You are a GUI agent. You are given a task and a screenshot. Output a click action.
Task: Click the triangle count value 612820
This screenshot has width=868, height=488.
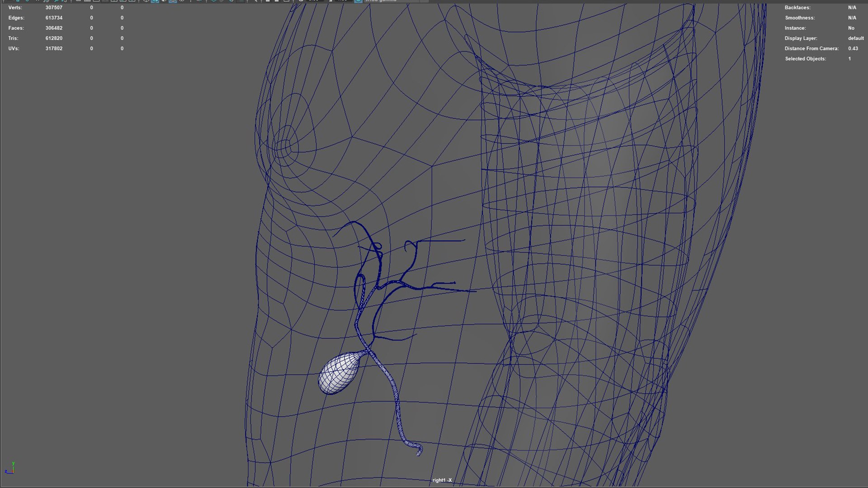tap(54, 38)
